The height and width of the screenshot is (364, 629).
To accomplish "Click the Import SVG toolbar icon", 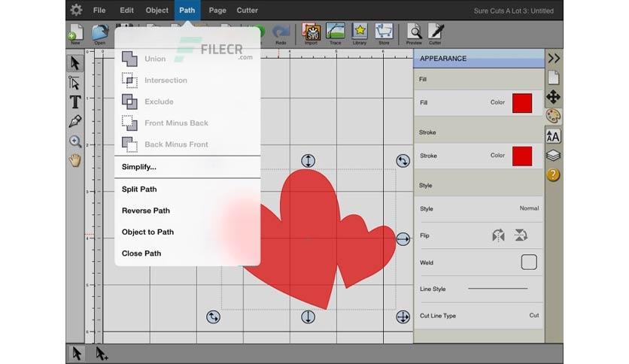I will (311, 34).
